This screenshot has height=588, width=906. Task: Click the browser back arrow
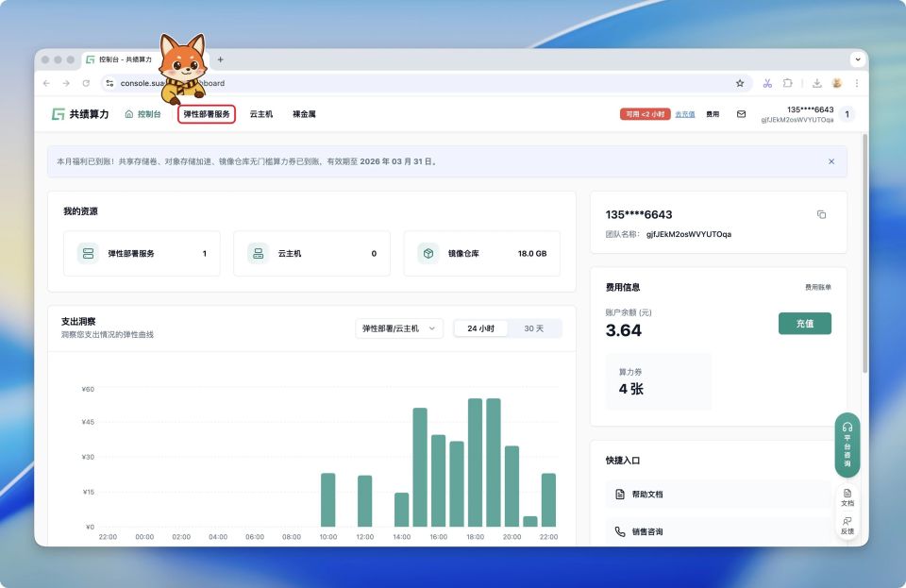click(x=47, y=83)
